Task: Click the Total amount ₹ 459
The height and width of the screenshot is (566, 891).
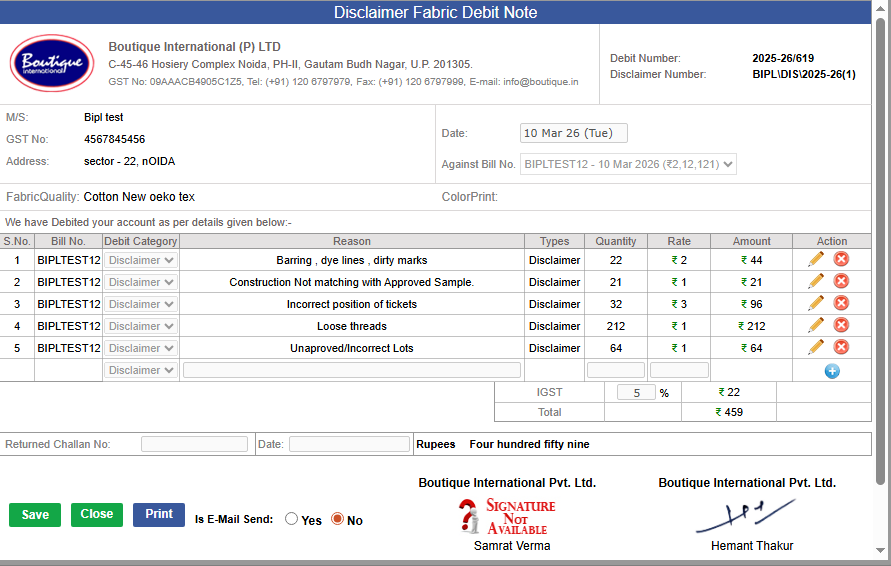Action: pos(729,412)
